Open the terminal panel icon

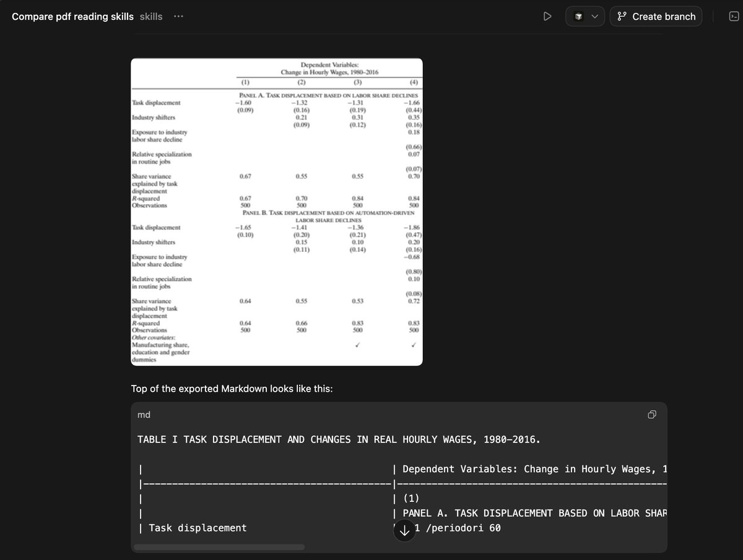click(x=734, y=17)
